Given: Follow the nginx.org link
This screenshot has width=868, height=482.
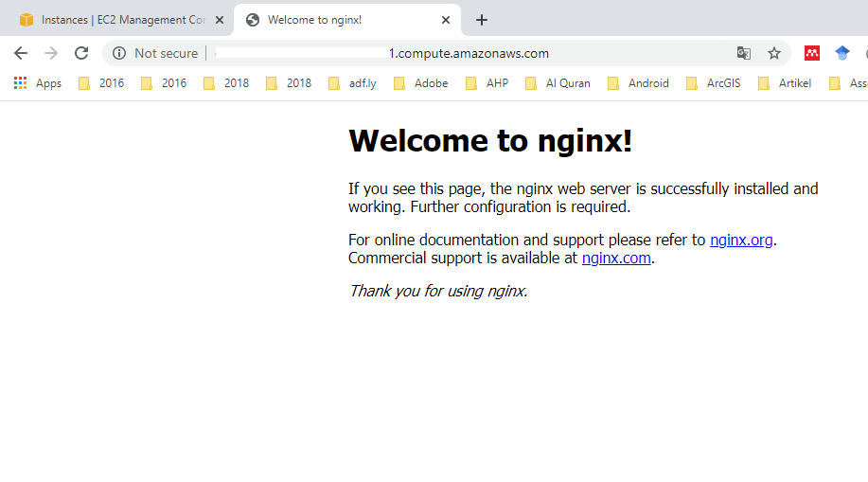Looking at the screenshot, I should click(x=741, y=240).
